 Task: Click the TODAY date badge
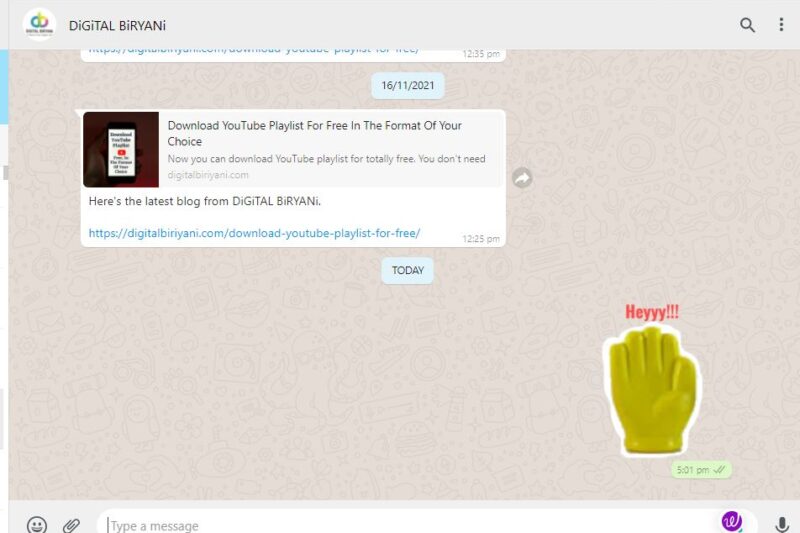coord(408,270)
